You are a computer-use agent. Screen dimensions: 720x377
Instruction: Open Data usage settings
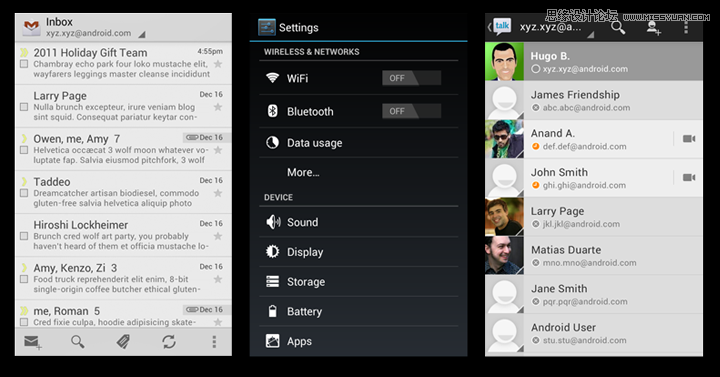359,143
